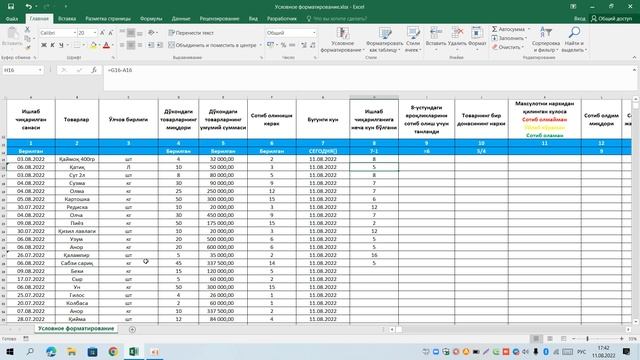Screen dimensions: 640x360
Task: Open Format as Table (Форматировать как таблицу)
Action: pos(384,40)
